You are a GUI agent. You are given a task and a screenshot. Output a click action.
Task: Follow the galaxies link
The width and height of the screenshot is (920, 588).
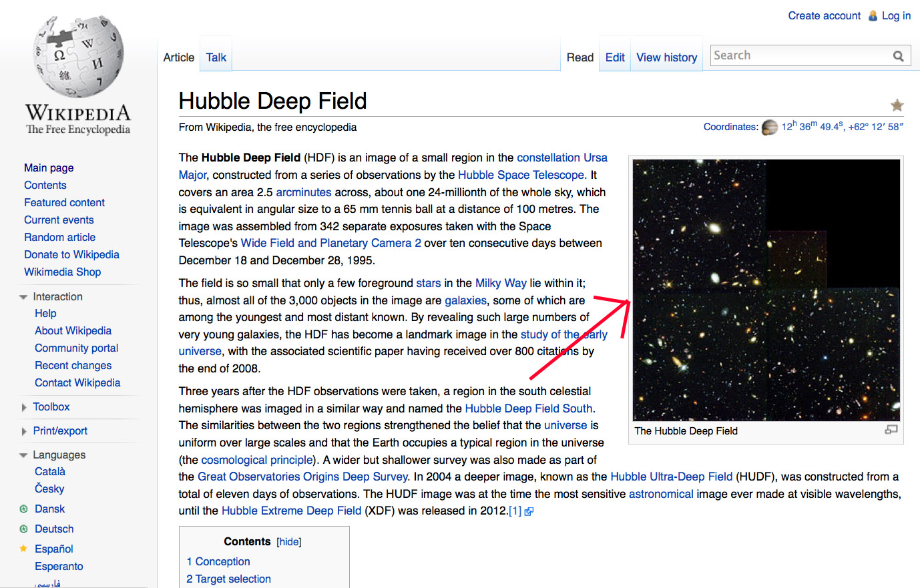point(465,300)
